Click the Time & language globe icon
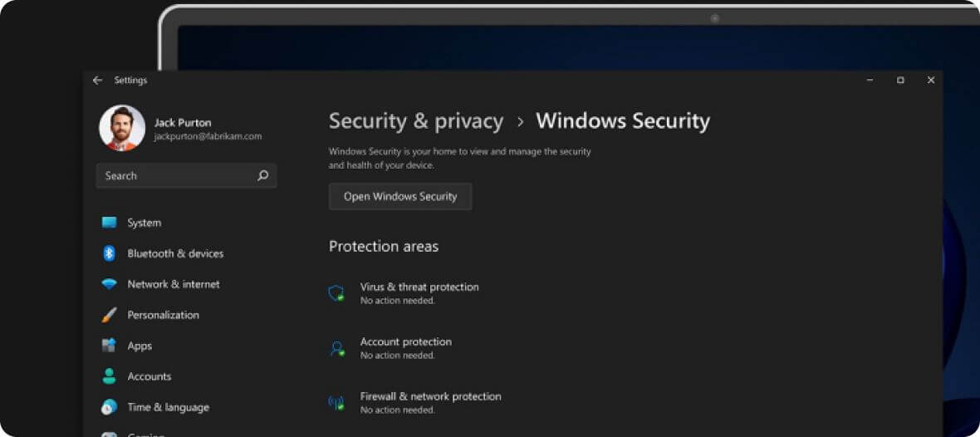This screenshot has height=437, width=980. pos(109,407)
